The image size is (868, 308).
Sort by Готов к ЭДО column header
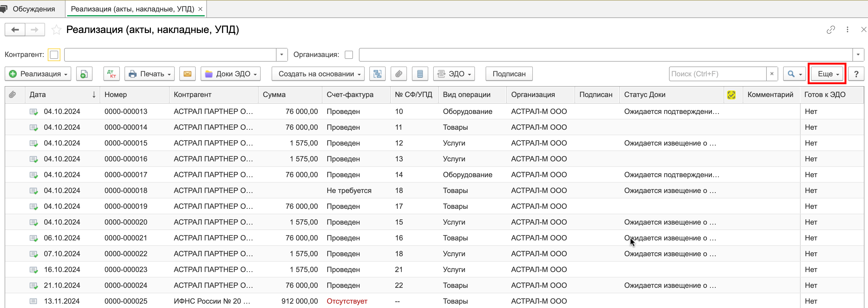832,95
